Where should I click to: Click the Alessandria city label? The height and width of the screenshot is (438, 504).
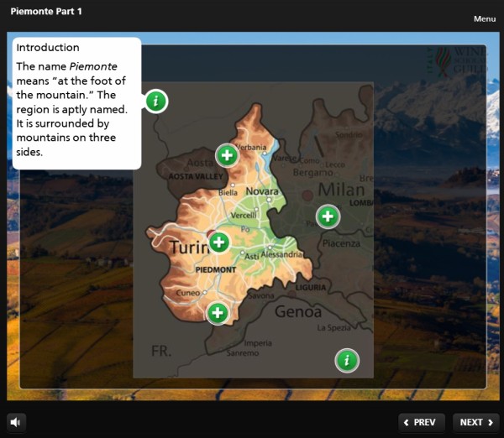[281, 254]
